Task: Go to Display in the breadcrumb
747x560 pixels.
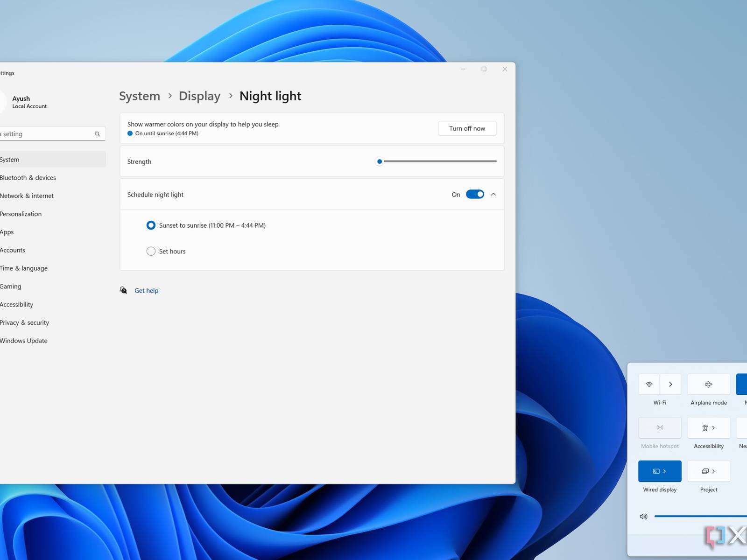Action: (x=199, y=96)
